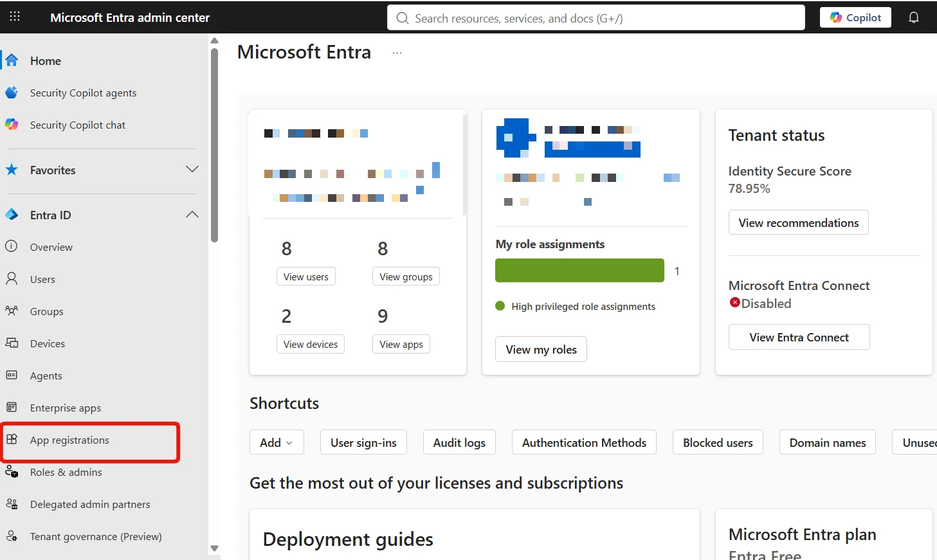
Task: Click the sidebar scroll down arrow
Action: pos(215,548)
